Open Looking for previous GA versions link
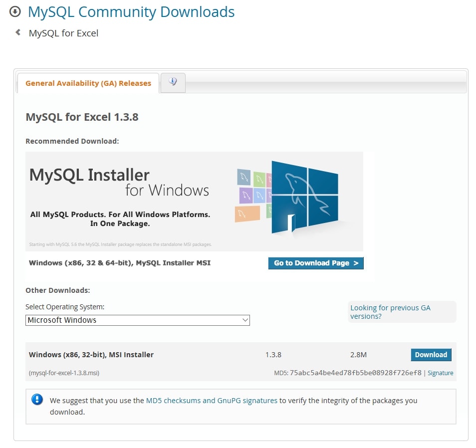This screenshot has height=448, width=476. [390, 312]
